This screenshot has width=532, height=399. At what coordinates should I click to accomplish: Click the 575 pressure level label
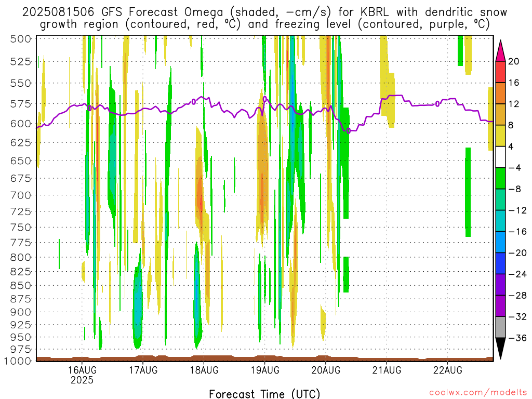click(21, 104)
